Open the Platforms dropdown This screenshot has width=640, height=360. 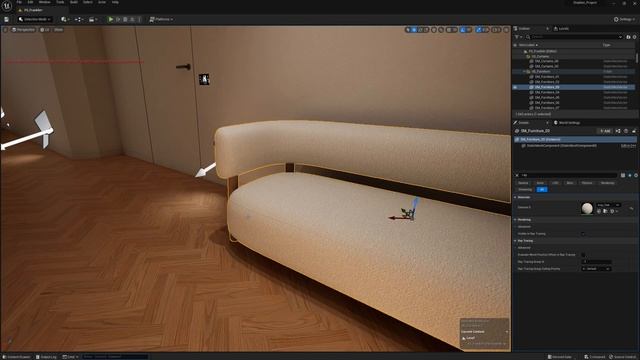pyautogui.click(x=161, y=19)
